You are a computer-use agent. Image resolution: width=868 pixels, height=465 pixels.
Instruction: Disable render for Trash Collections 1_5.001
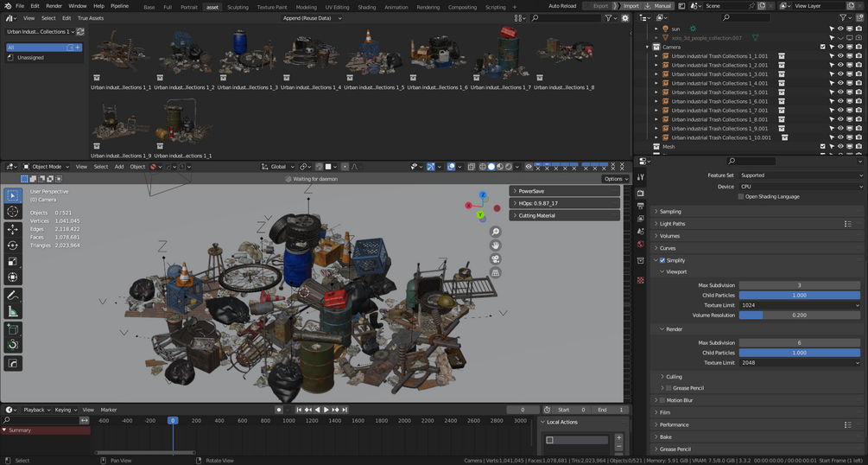point(858,92)
